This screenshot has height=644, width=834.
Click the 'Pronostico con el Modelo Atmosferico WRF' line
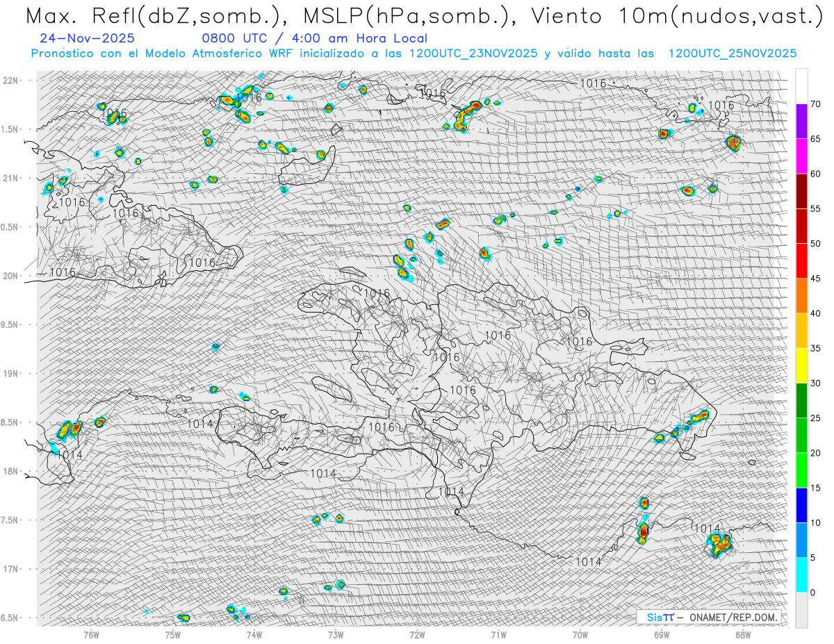point(163,53)
